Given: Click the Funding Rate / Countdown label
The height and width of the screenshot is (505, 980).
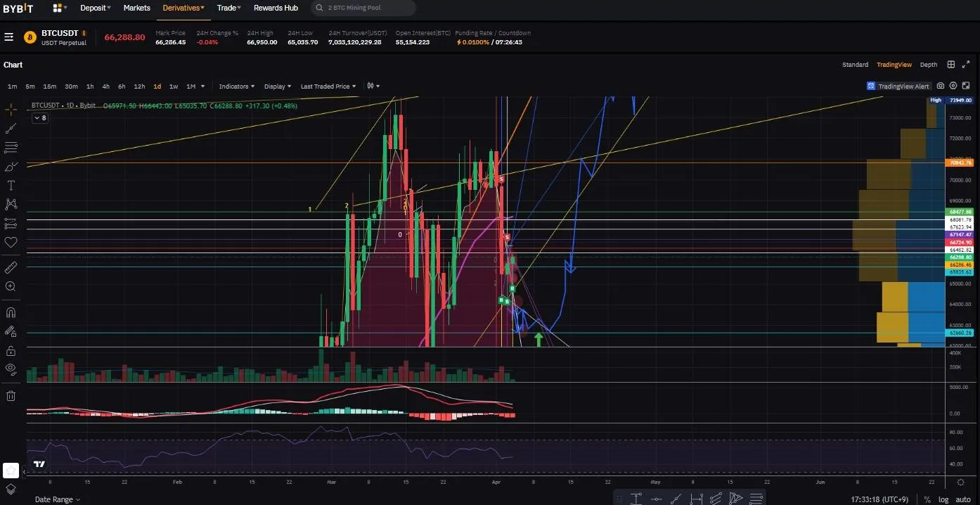Looking at the screenshot, I should (x=493, y=33).
